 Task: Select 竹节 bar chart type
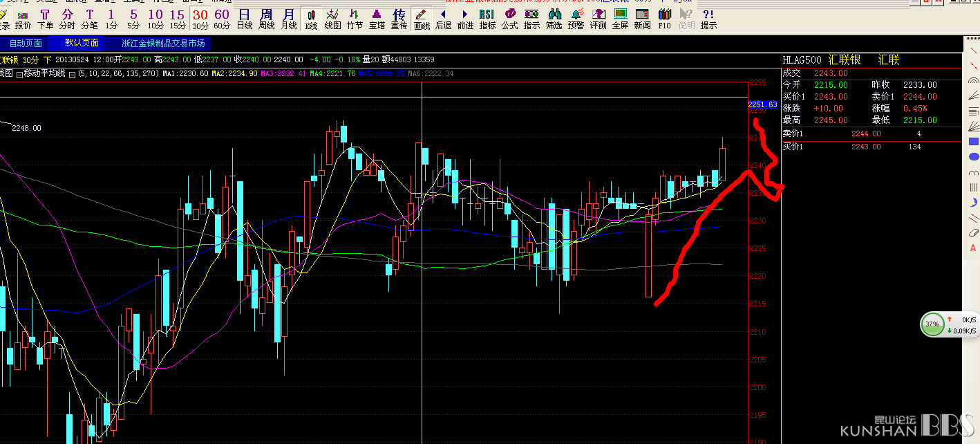click(x=355, y=19)
